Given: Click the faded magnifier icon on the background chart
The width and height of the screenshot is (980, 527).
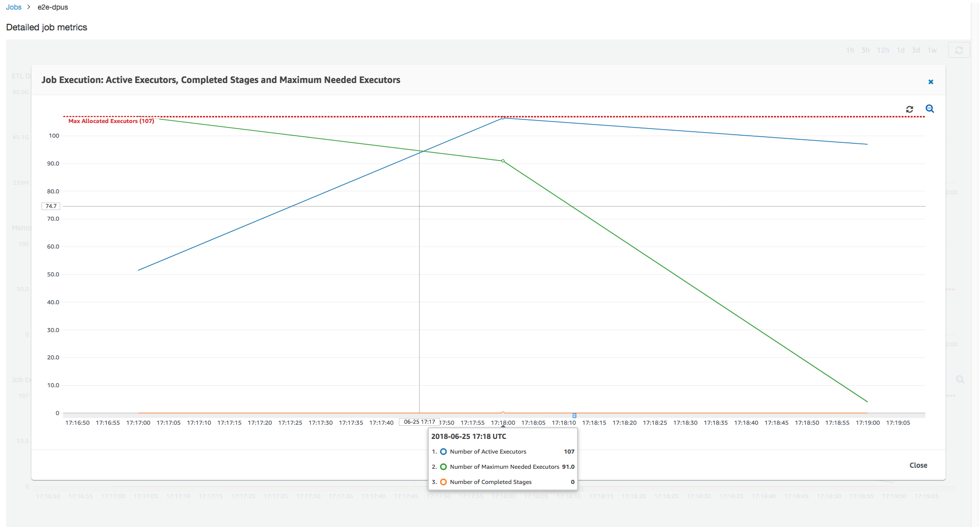Looking at the screenshot, I should (x=960, y=380).
